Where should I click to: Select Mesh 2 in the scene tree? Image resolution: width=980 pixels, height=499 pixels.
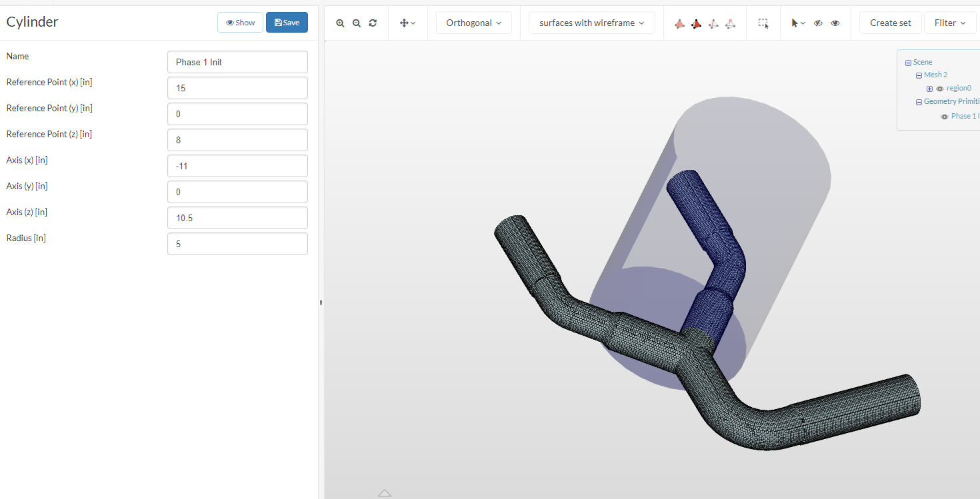click(935, 75)
